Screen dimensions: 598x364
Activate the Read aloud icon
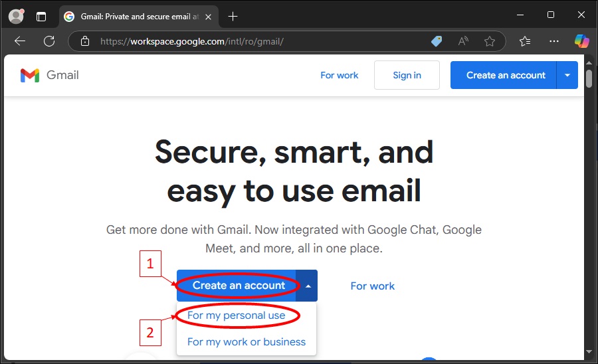(x=463, y=41)
